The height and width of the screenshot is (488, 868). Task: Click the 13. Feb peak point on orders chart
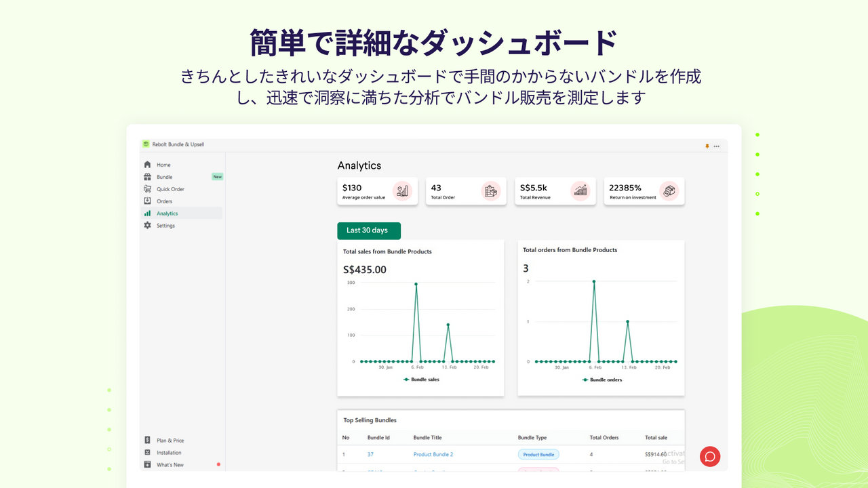pos(627,321)
